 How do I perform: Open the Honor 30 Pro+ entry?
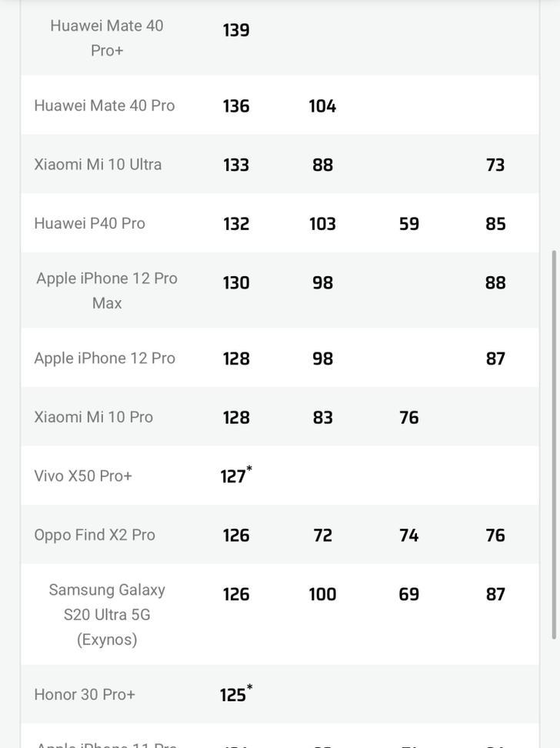[85, 694]
